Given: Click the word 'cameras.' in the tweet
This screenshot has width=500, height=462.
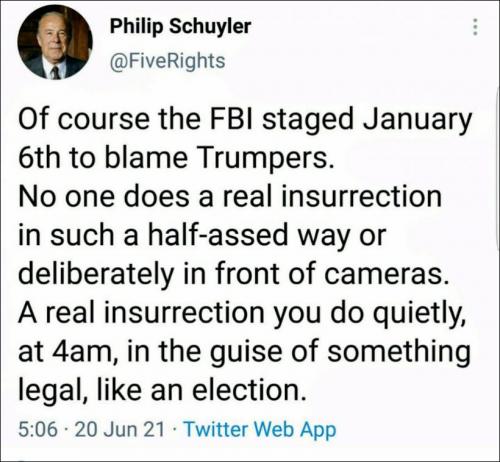Looking at the screenshot, I should pos(386,275).
